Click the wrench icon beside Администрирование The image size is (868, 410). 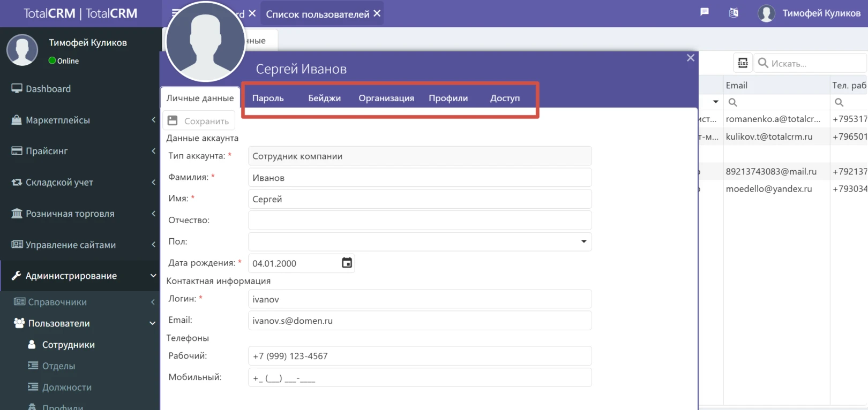click(x=16, y=276)
